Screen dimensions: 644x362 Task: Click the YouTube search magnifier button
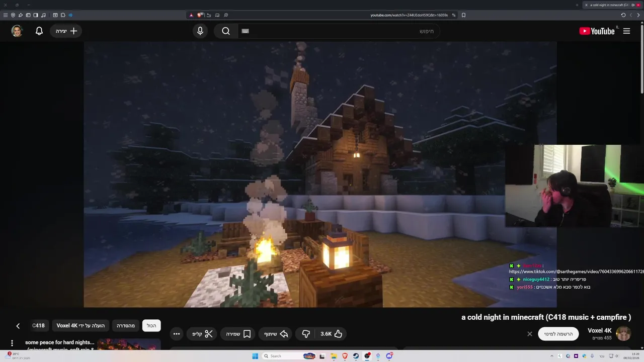tap(226, 31)
